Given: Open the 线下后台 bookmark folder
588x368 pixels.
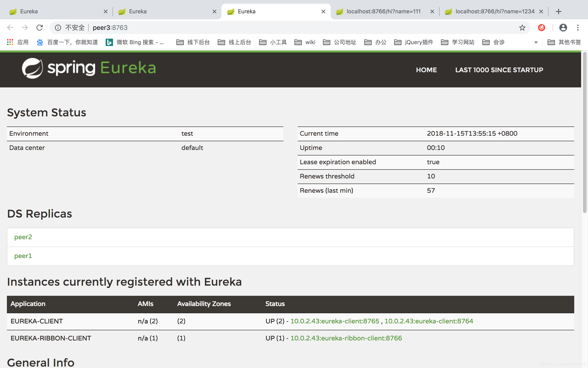Looking at the screenshot, I should 193,42.
